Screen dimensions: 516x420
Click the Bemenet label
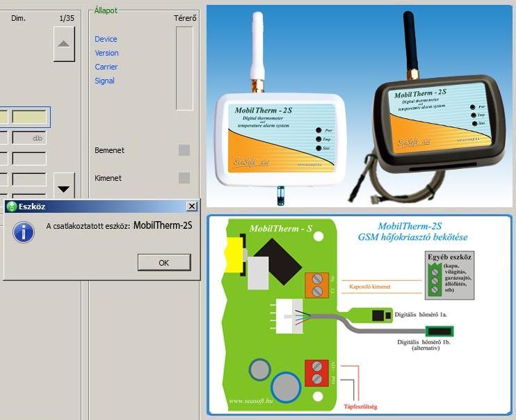point(109,150)
